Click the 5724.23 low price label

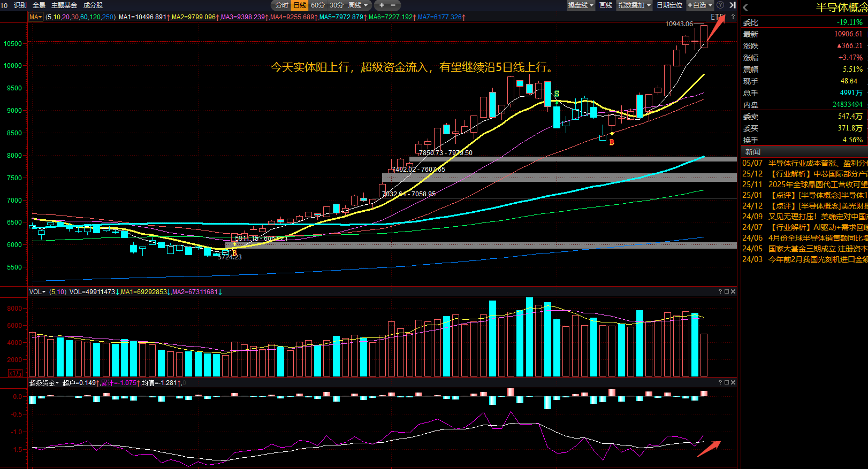[x=230, y=257]
